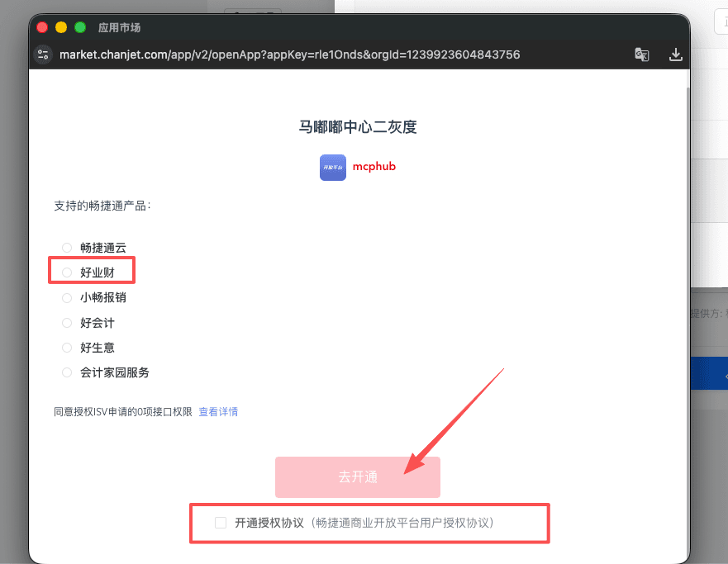
Task: Click the site settings icon beside URL
Action: [x=43, y=55]
